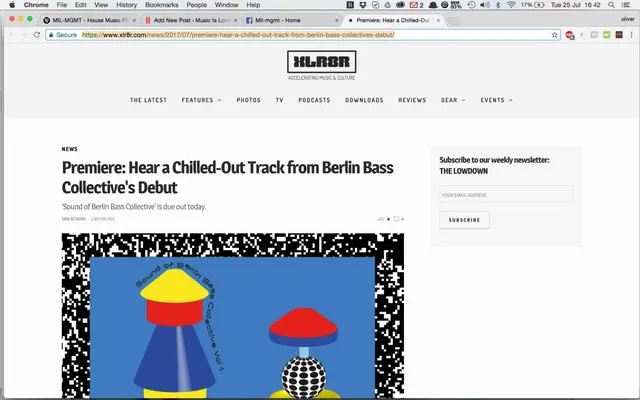Viewport: 640px width, 400px height.
Task: Open the File menu
Action: coord(62,5)
